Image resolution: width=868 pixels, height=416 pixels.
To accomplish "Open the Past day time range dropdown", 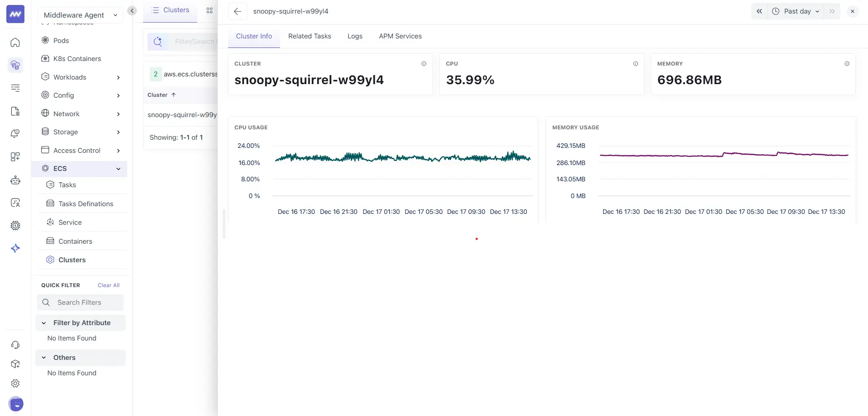I will click(x=796, y=11).
